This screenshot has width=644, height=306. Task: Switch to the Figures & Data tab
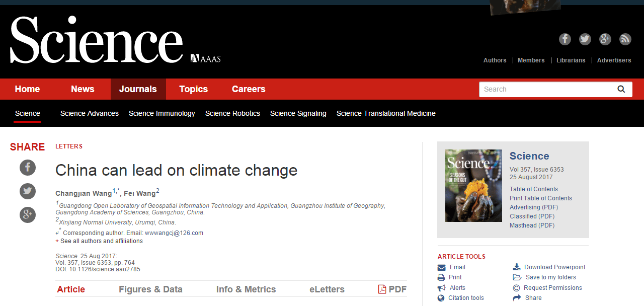click(x=150, y=289)
